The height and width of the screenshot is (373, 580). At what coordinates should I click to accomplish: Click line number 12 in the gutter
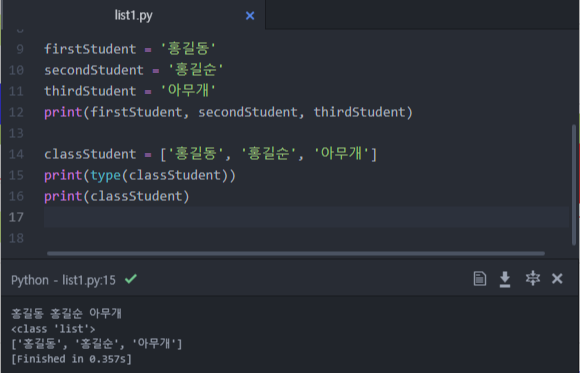(16, 112)
